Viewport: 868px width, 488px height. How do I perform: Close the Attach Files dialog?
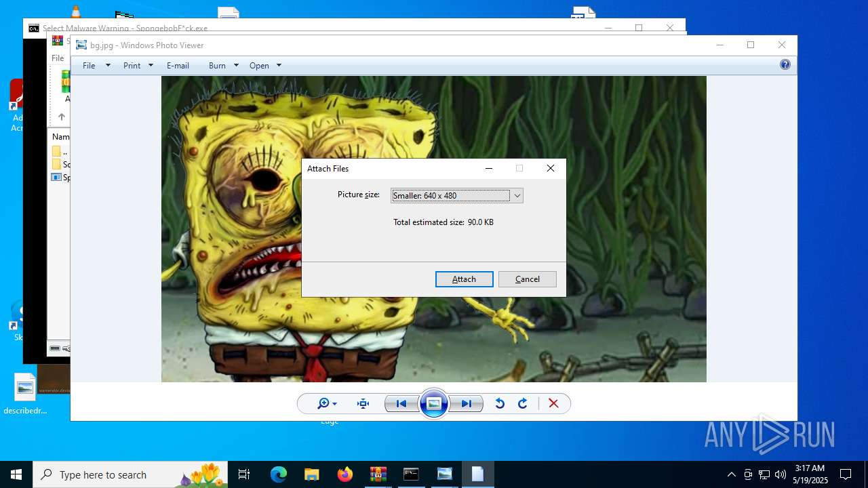click(551, 169)
